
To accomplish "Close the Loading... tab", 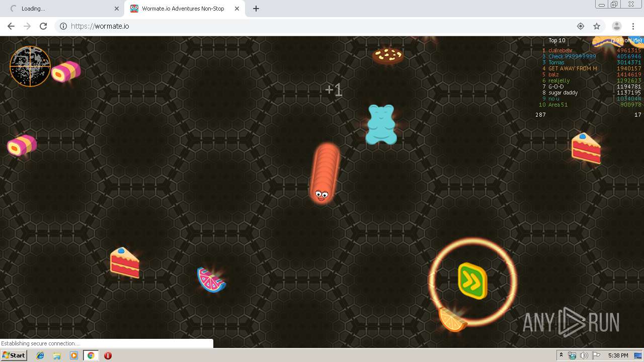I will tap(117, 9).
